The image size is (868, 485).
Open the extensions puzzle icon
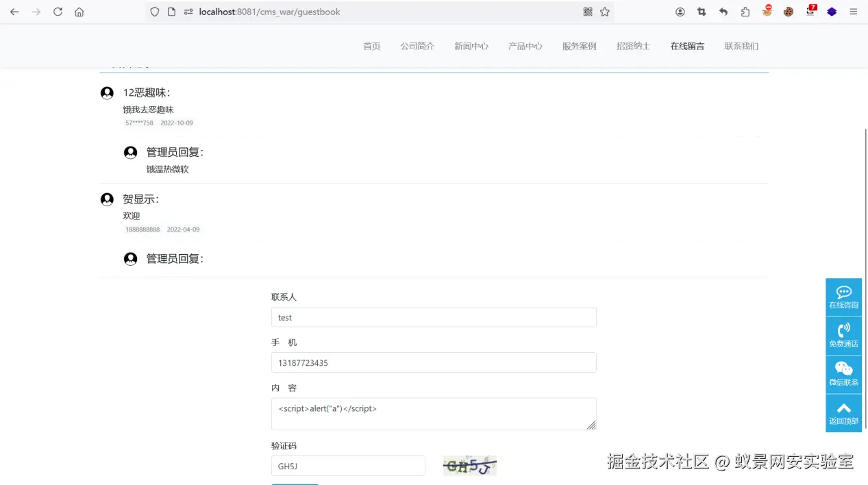point(745,12)
